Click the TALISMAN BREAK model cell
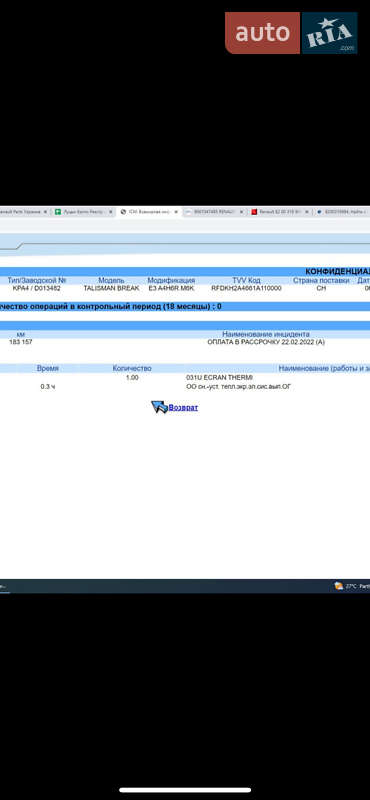This screenshot has width=370, height=800. [111, 288]
